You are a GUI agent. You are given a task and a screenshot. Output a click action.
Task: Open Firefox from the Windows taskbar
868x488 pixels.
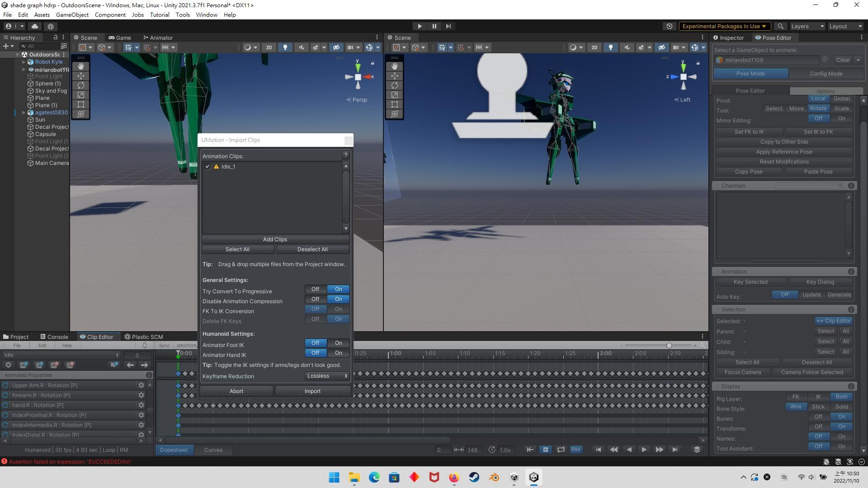454,477
